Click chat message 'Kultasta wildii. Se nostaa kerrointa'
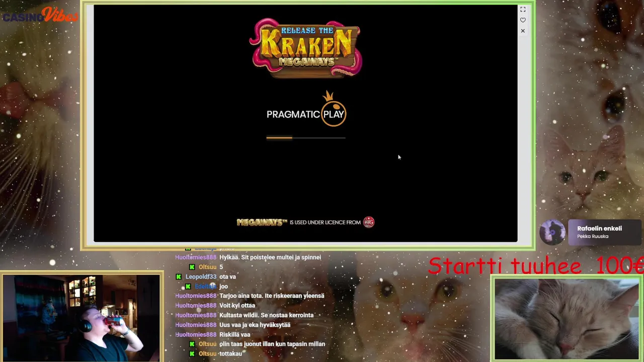The image size is (644, 362). (266, 315)
